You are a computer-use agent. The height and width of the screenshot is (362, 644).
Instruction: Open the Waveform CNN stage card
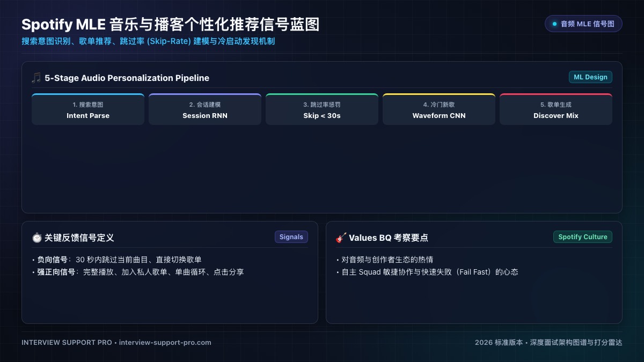[439, 109]
